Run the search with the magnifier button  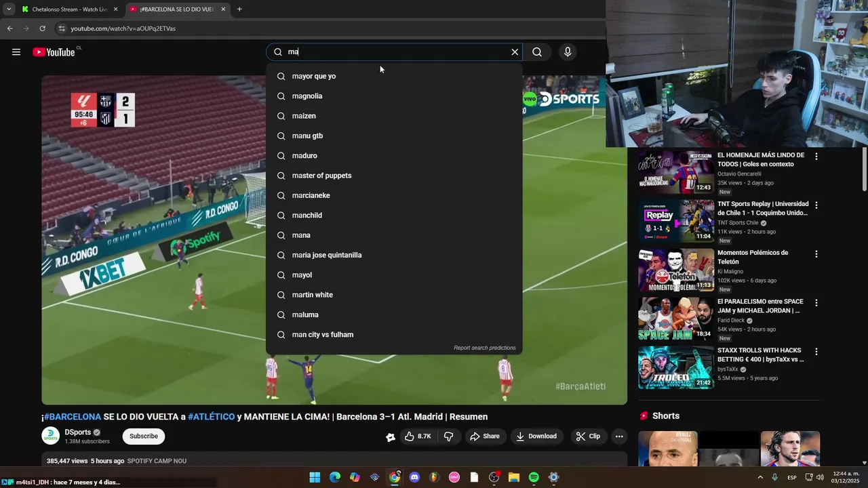[537, 52]
